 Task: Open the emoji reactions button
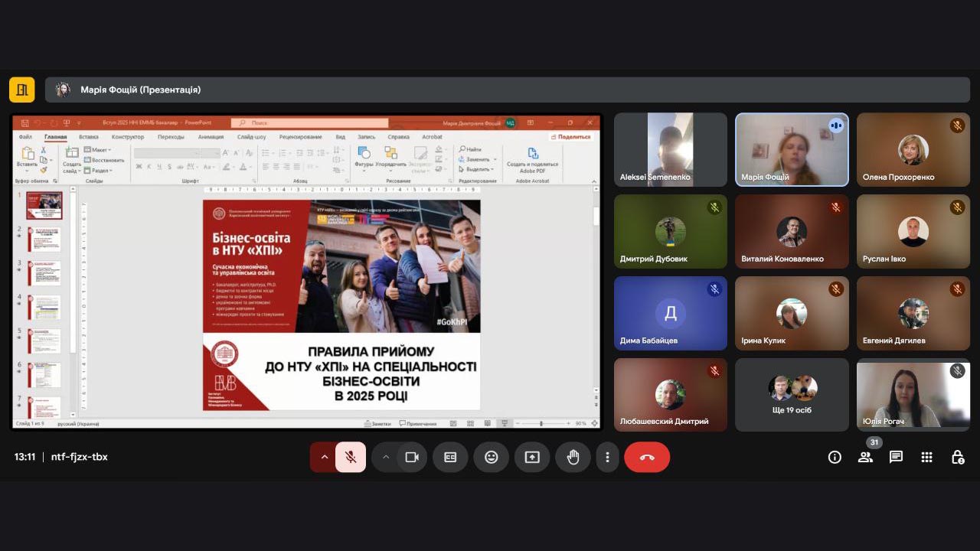(x=491, y=457)
